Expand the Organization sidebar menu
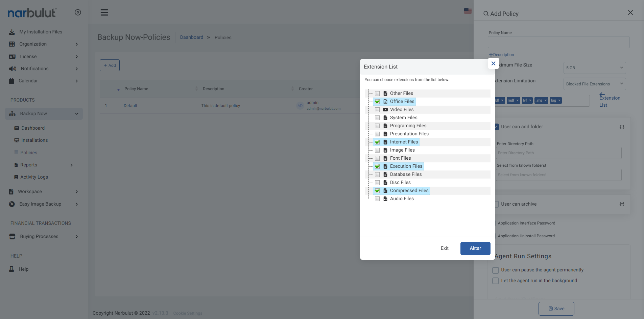 coord(44,44)
